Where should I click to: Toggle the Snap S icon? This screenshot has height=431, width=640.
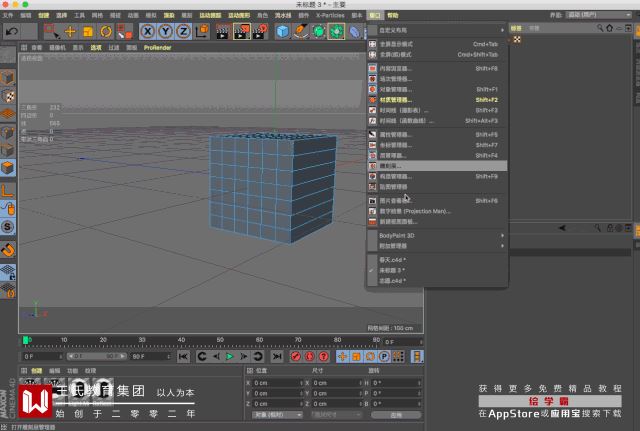8,227
